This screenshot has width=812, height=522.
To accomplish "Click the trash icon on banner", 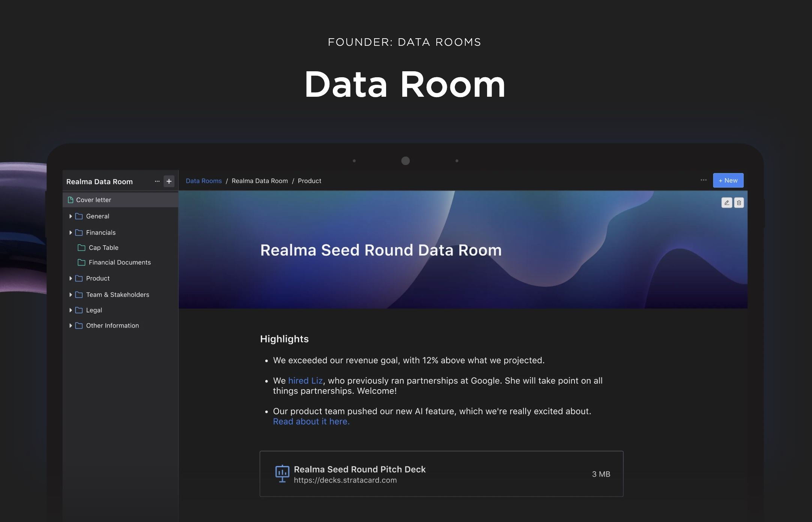I will [x=738, y=203].
